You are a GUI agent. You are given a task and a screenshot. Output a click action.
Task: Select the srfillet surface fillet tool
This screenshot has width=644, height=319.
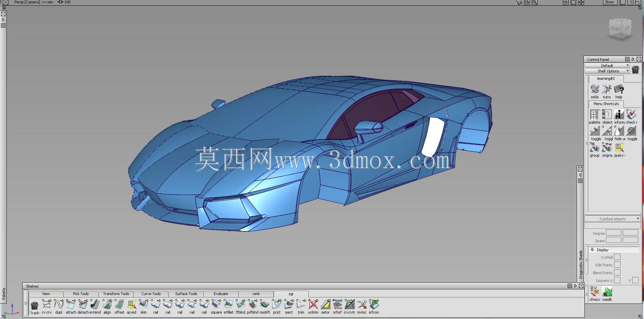[x=228, y=304]
